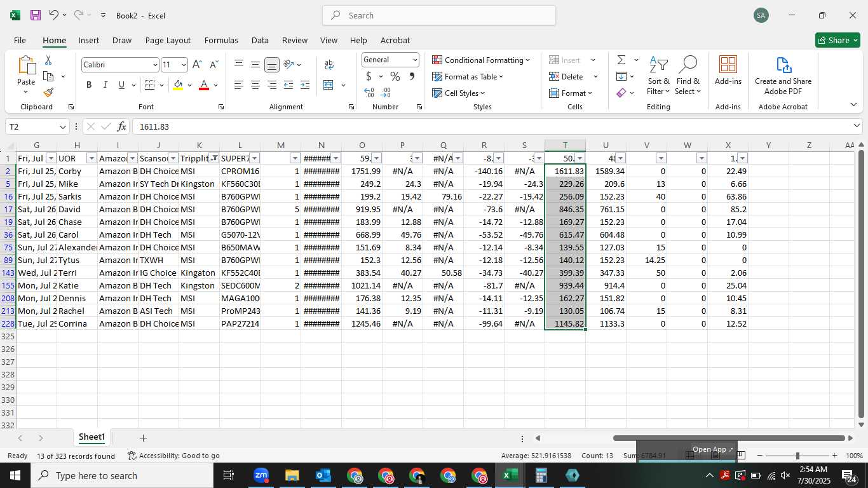
Task: Open the General number format dropdown
Action: click(x=415, y=60)
